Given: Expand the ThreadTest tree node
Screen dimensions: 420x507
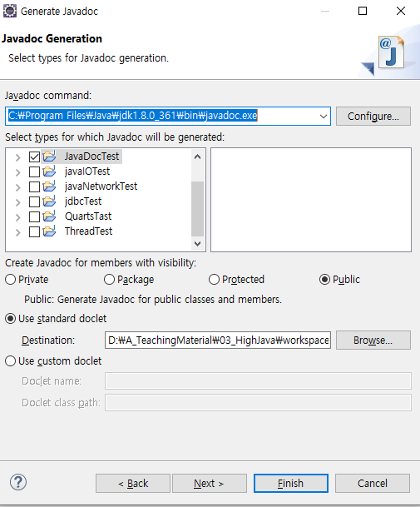Looking at the screenshot, I should (x=18, y=232).
